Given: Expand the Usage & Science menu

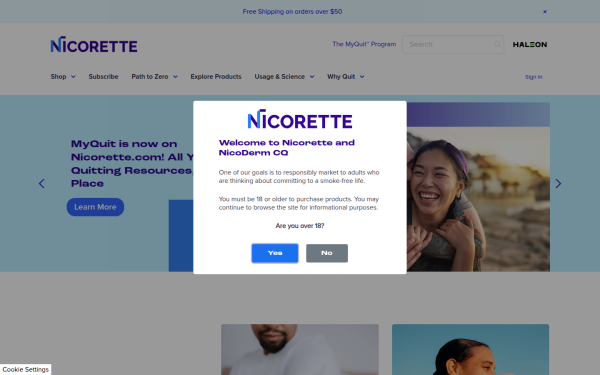Looking at the screenshot, I should click(284, 77).
